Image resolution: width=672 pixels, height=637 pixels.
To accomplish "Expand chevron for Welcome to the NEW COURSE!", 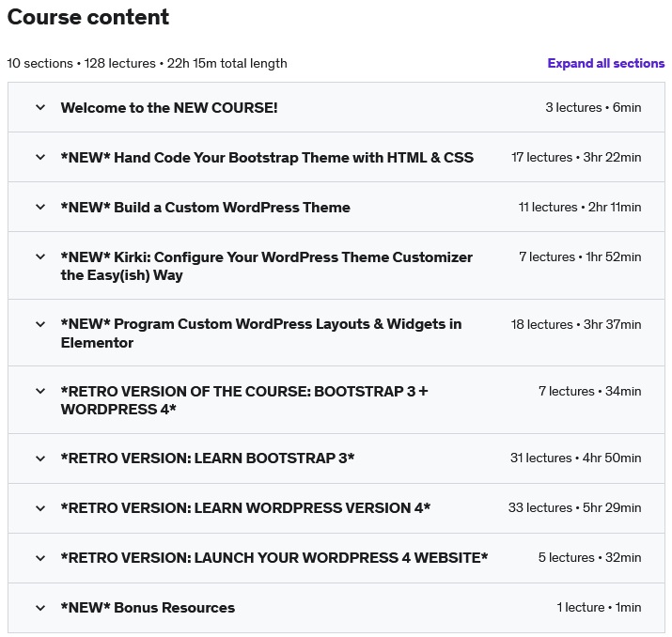I will [x=40, y=107].
